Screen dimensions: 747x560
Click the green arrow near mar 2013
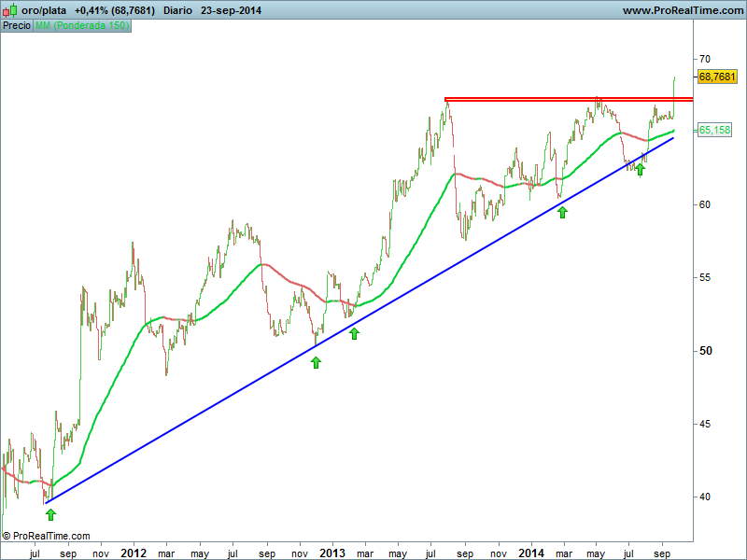click(x=354, y=334)
